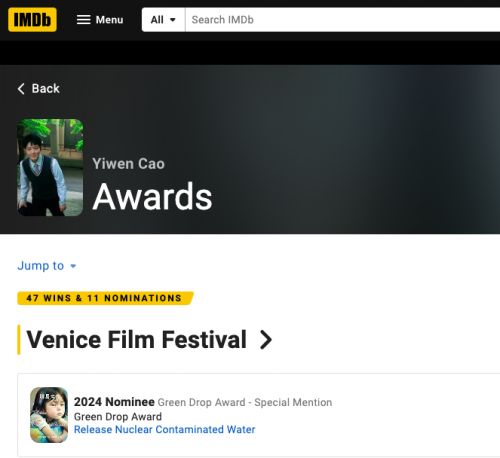
Task: Click the 2024 Nominee award entry
Action: (x=114, y=402)
